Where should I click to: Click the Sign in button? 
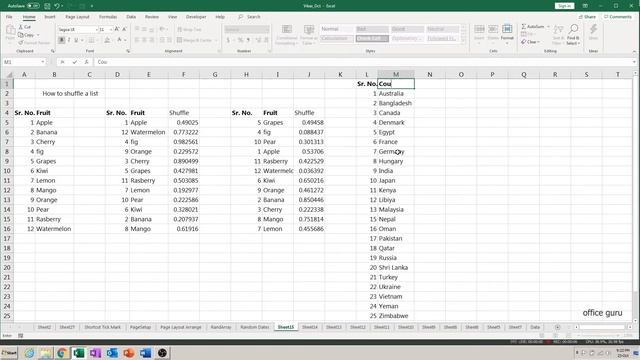(x=564, y=6)
